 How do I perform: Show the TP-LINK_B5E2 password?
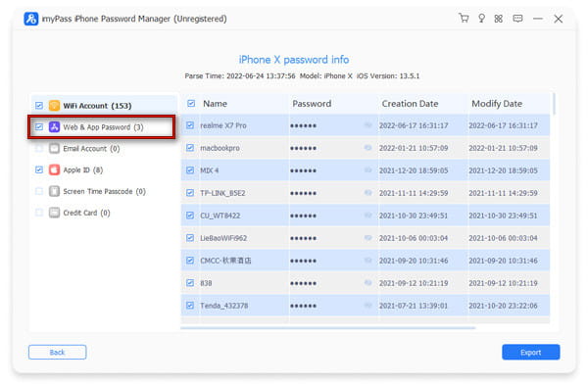point(367,193)
